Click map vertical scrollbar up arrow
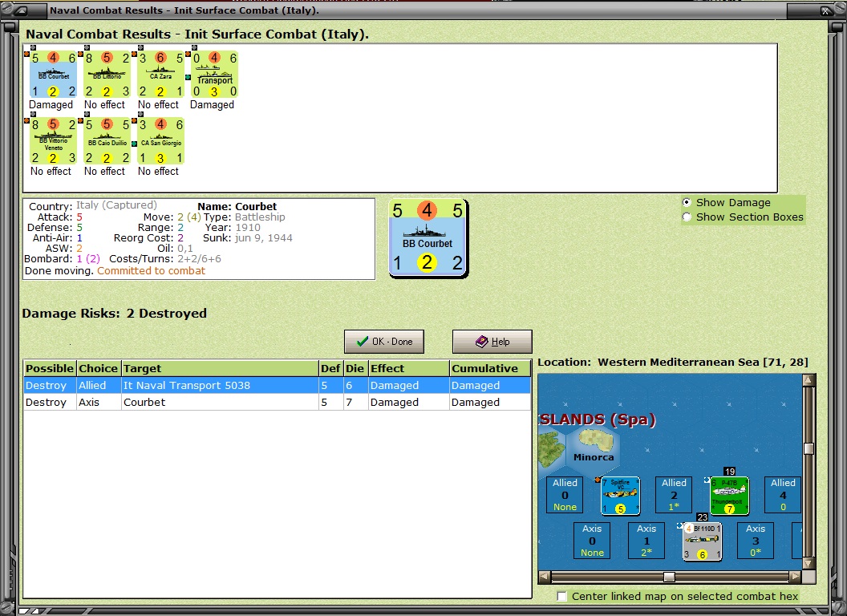 click(808, 380)
